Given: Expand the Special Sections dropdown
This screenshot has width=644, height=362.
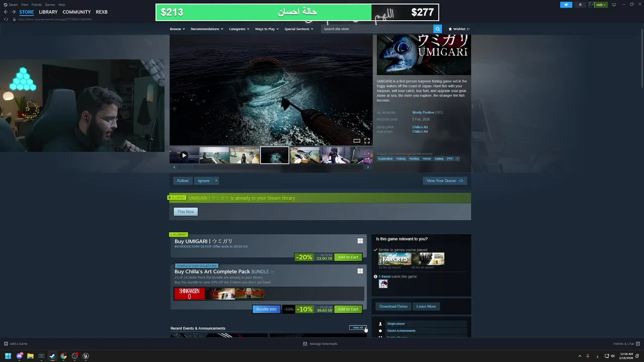Looking at the screenshot, I should [298, 29].
